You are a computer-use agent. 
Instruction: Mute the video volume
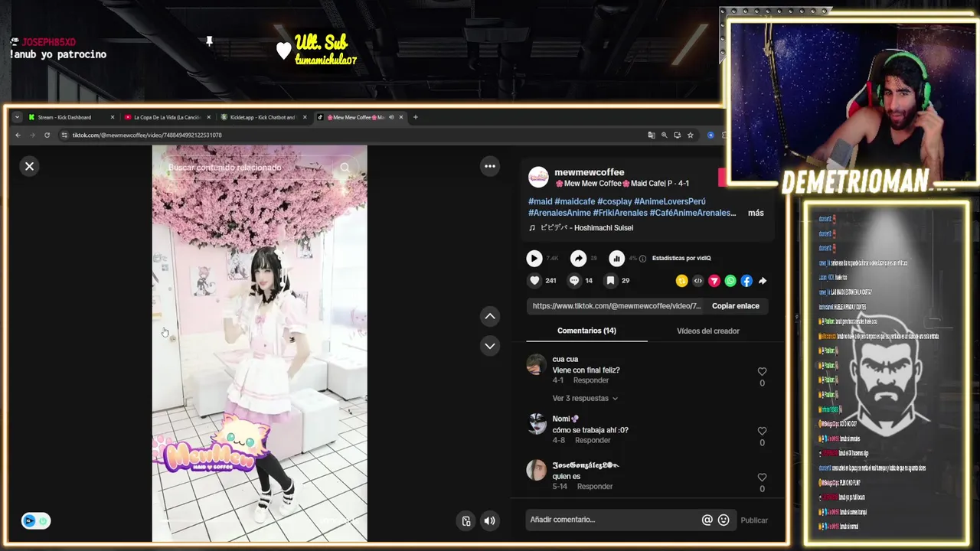(490, 520)
